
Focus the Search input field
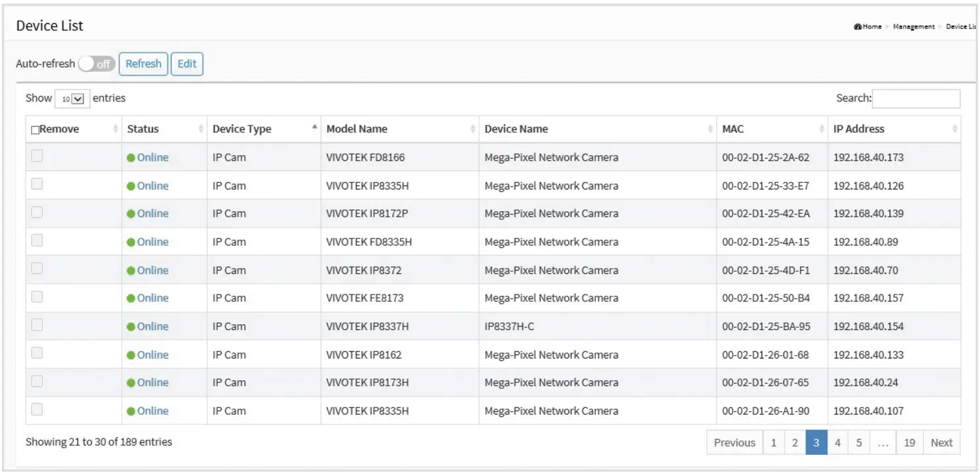pos(916,98)
